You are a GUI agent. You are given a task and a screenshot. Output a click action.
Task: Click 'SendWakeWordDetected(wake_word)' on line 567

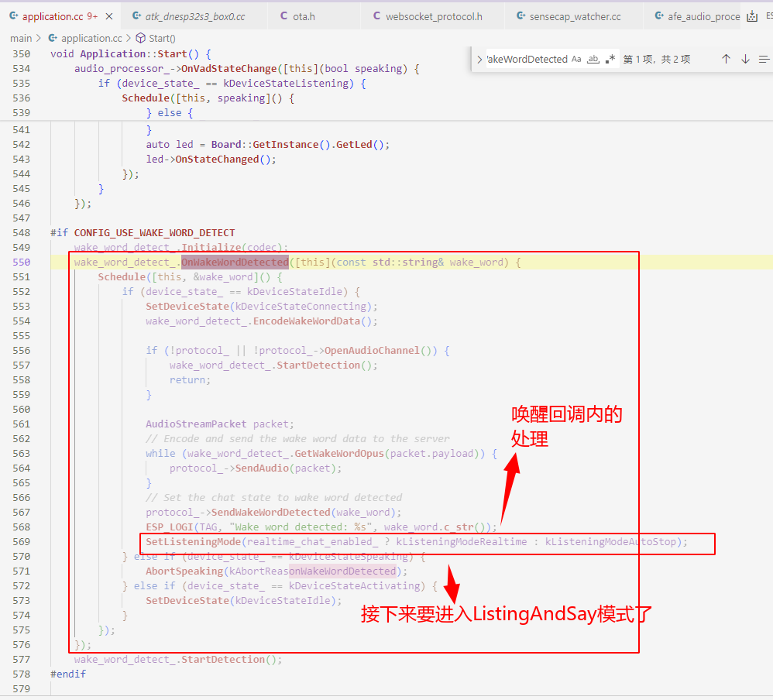(x=304, y=513)
